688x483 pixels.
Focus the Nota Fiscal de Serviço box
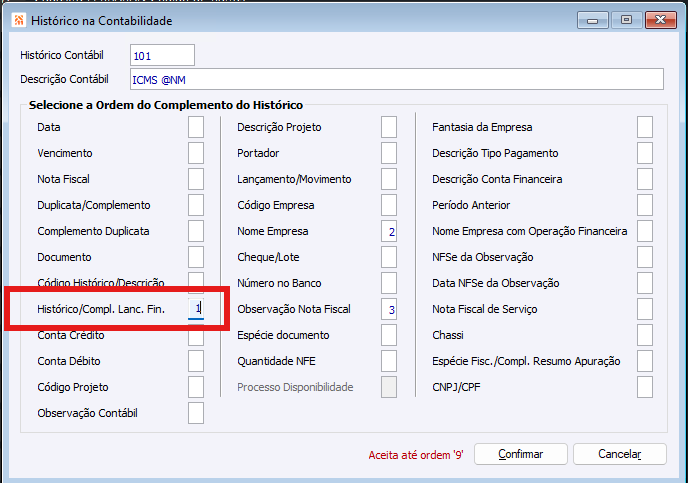[x=645, y=309]
